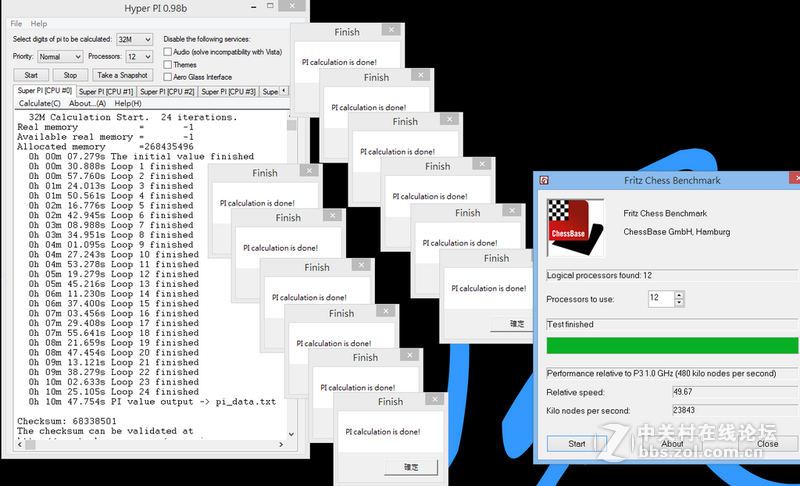Open the Calculate(C) menu

tap(39, 104)
